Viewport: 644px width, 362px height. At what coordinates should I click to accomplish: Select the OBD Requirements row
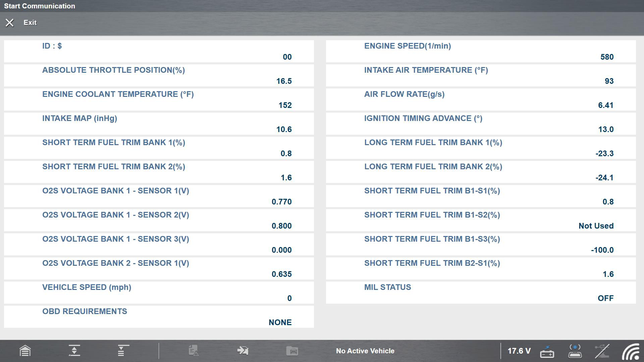click(x=159, y=317)
